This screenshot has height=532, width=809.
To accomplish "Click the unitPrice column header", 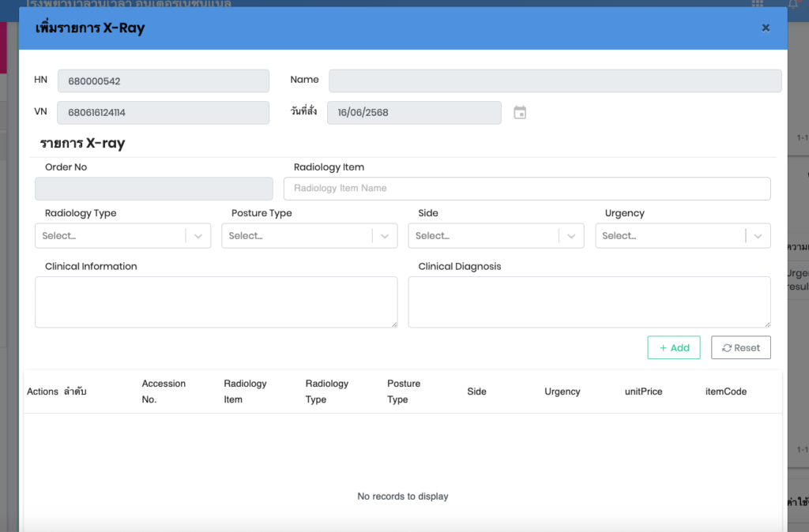I will [643, 392].
